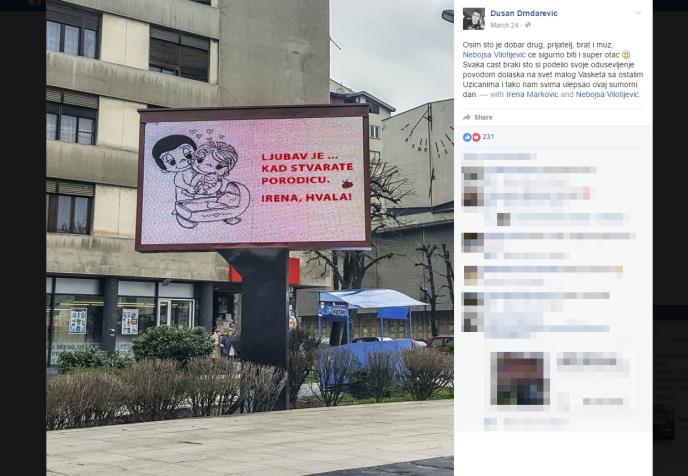688x476 pixels.
Task: Click the fourth blurred commenter avatar
Action: click(473, 275)
